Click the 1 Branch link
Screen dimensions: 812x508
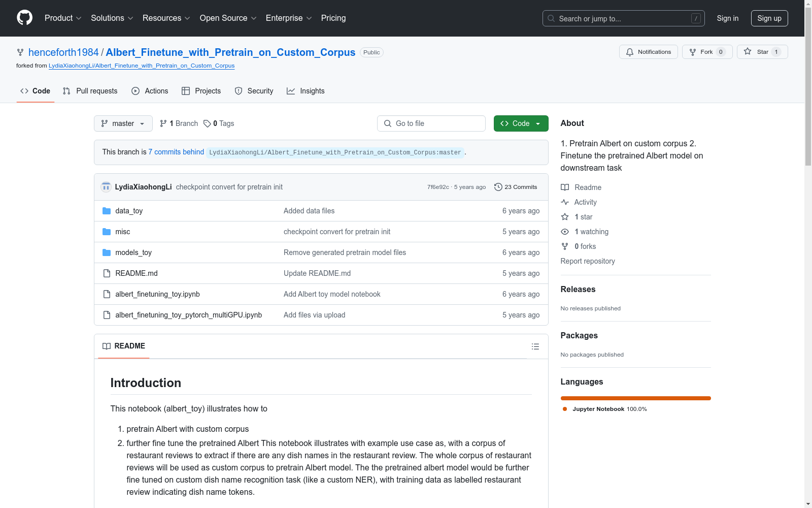(x=179, y=123)
